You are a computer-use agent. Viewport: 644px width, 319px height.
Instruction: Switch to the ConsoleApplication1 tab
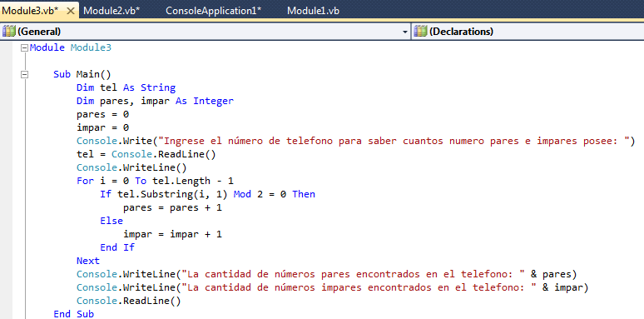[x=213, y=11]
